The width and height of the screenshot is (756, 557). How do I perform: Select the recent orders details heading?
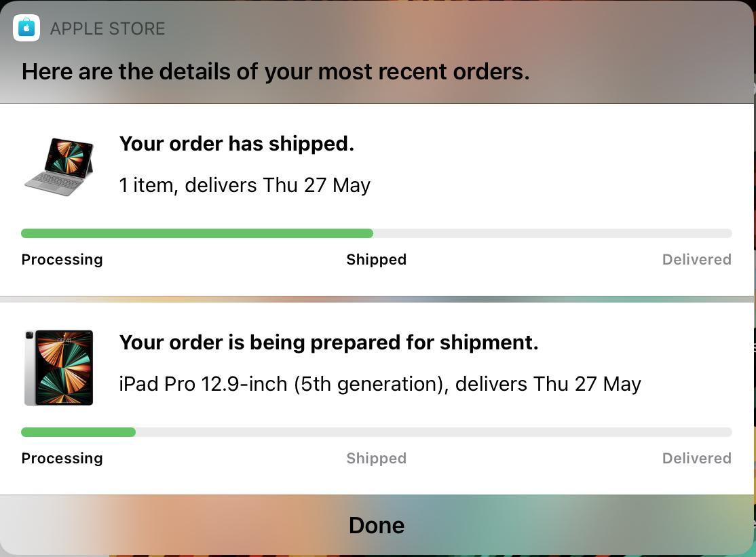click(275, 71)
